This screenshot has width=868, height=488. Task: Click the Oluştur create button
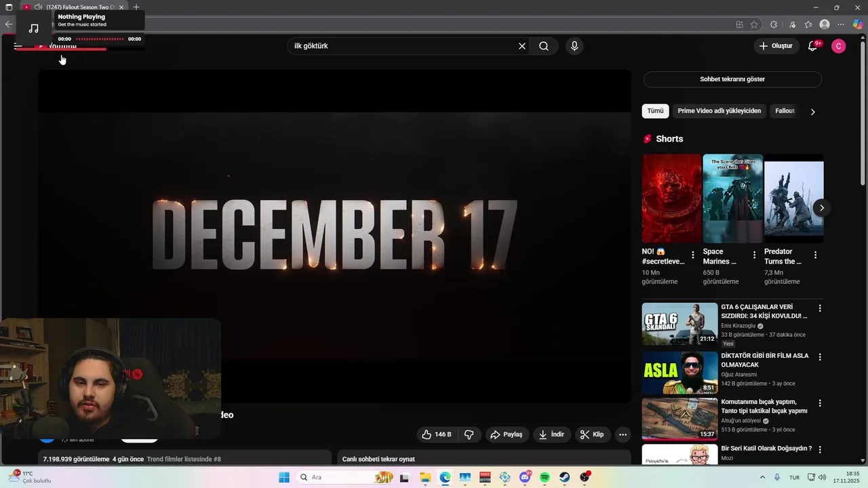pyautogui.click(x=776, y=46)
